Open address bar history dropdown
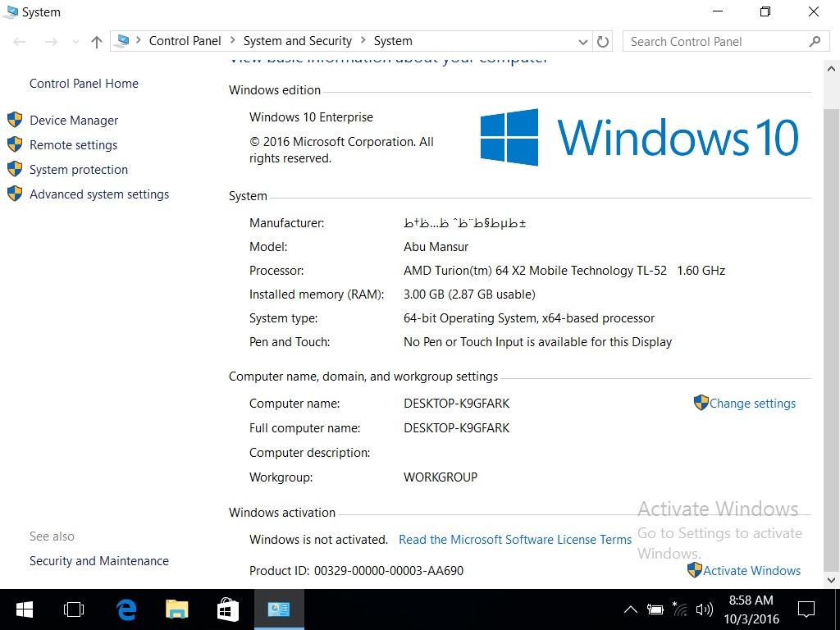This screenshot has width=840, height=630. [583, 42]
